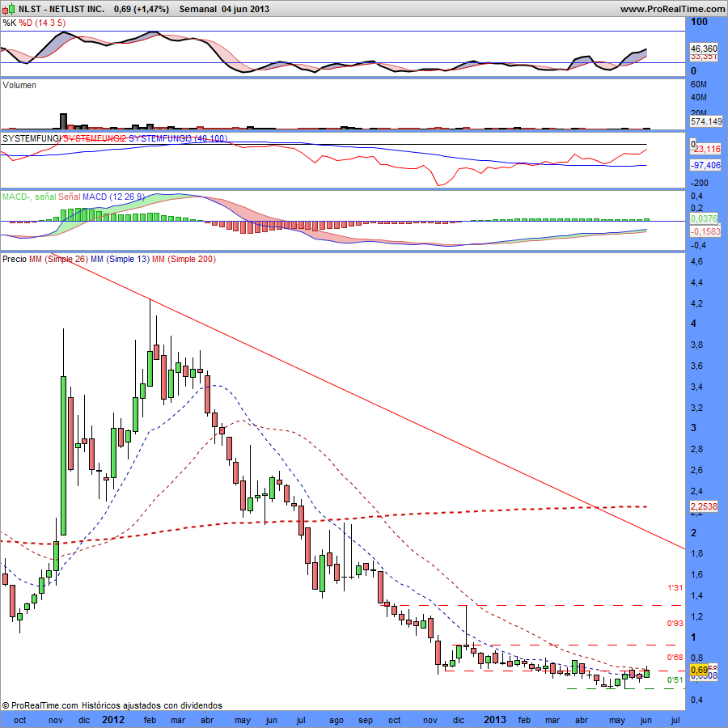Click the level label 0'68
The image size is (728, 728).
point(675,657)
